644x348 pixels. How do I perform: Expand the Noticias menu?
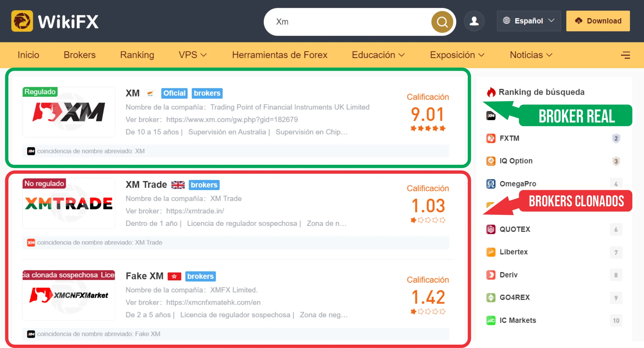531,55
